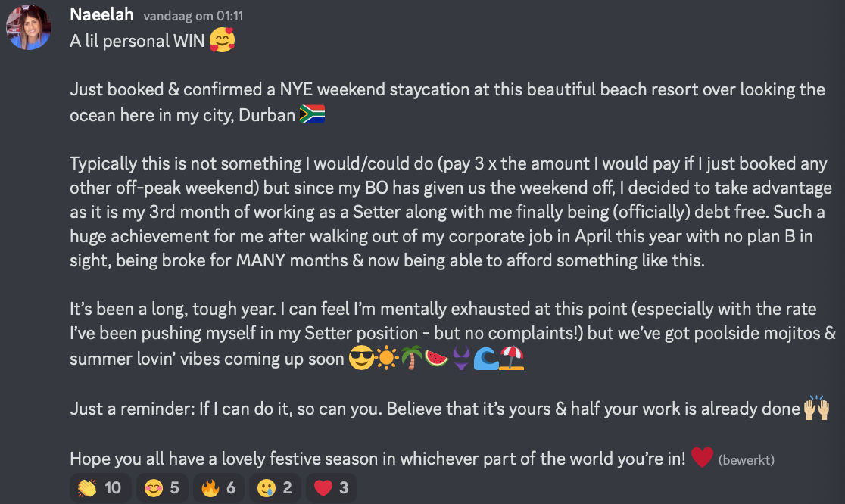Click the purple bikini emoji
Image resolution: width=845 pixels, height=504 pixels.
click(x=461, y=359)
